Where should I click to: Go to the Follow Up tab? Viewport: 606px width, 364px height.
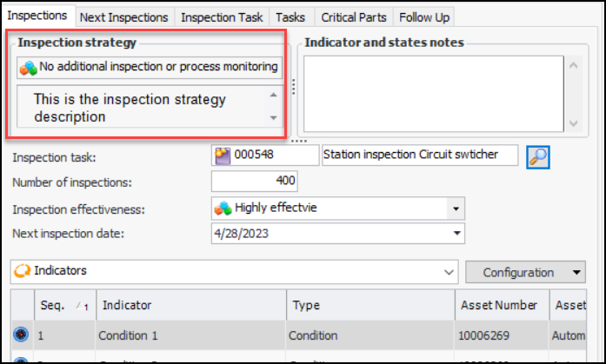tap(423, 17)
